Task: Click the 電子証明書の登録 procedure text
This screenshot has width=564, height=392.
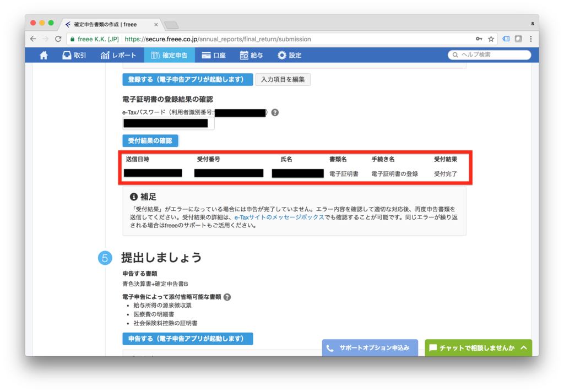Action: pyautogui.click(x=394, y=174)
